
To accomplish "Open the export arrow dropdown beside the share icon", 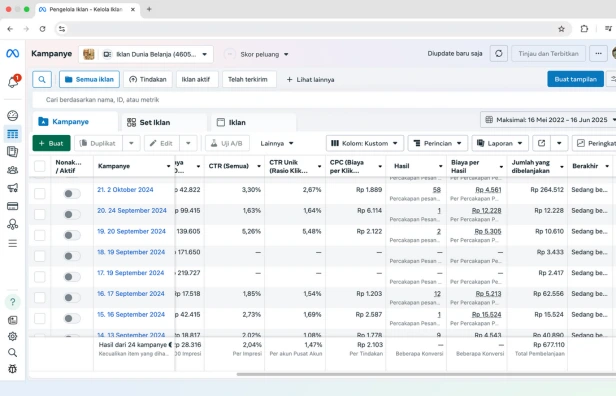I will (559, 143).
